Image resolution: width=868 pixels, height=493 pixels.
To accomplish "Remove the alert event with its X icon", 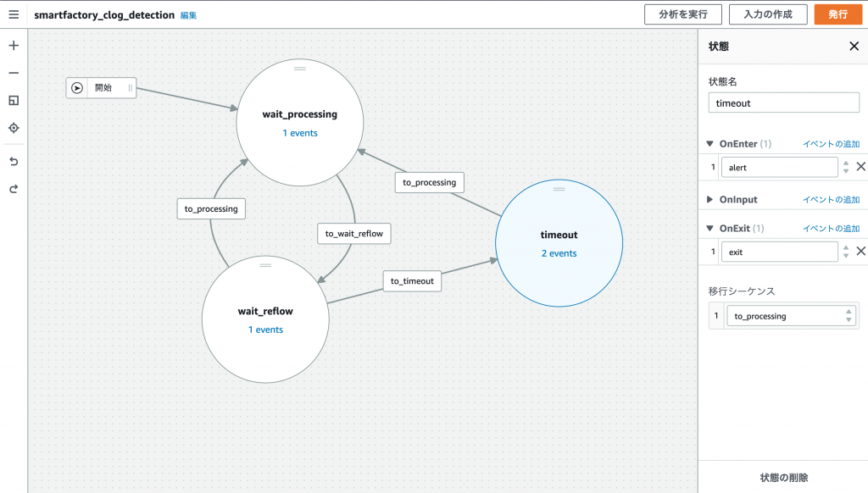I will click(x=860, y=167).
